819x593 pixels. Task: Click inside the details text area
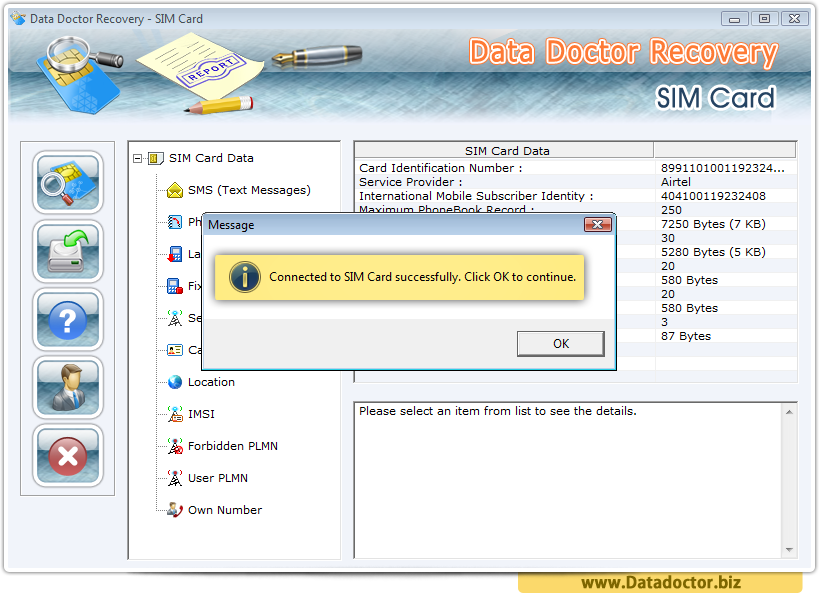point(568,480)
